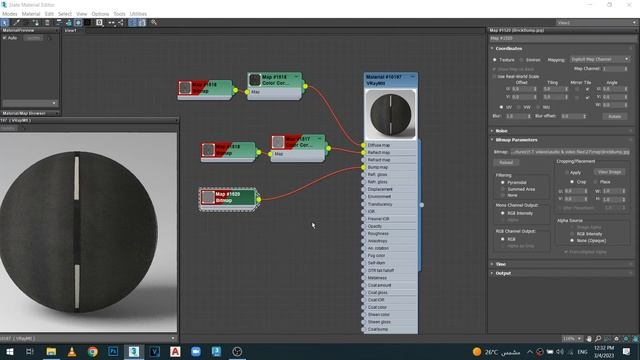
Task: Click the VRayMtl node preview thumbnail
Action: tap(390, 114)
